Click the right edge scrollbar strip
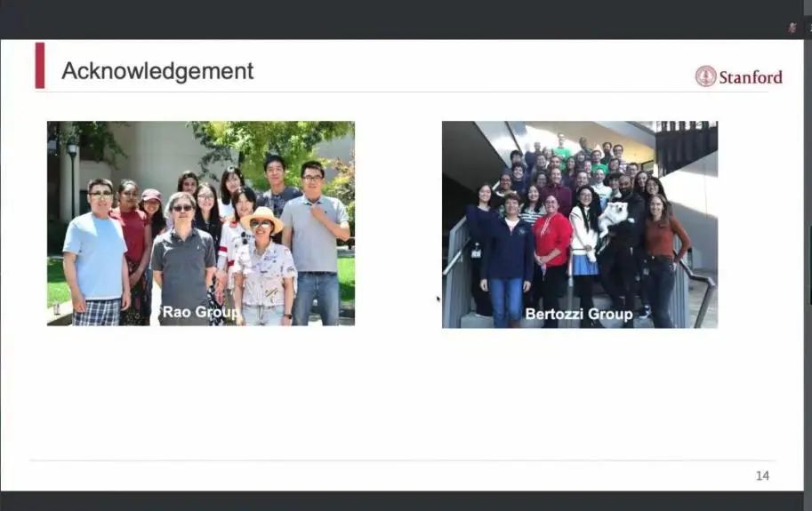This screenshot has width=812, height=511. click(x=808, y=267)
